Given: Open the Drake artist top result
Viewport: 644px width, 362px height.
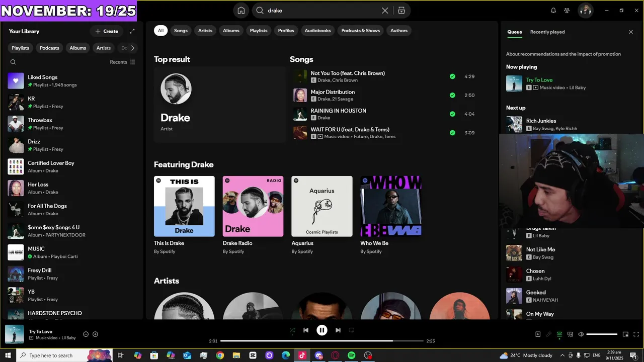Looking at the screenshot, I should pos(220,105).
